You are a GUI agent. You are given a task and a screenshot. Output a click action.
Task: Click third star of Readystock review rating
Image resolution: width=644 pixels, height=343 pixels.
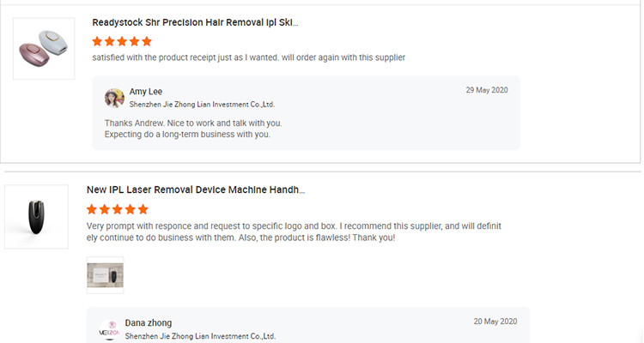coord(122,41)
